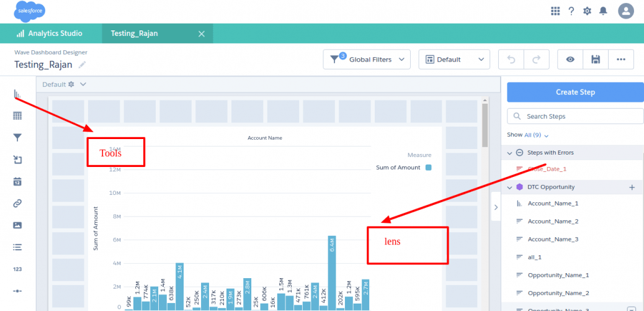This screenshot has height=311, width=644.
Task: Add step to DTC Opportunity with plus
Action: tap(632, 187)
